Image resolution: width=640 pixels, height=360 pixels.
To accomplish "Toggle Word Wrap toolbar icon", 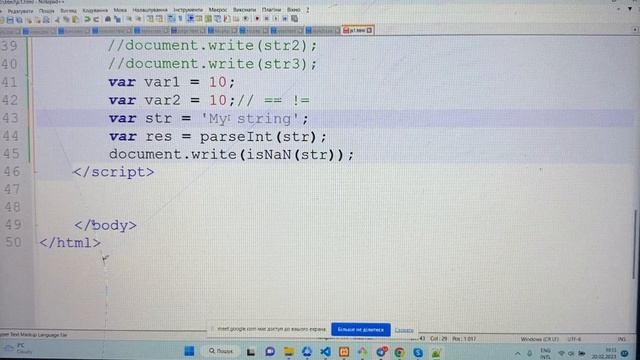I will coord(171,19).
